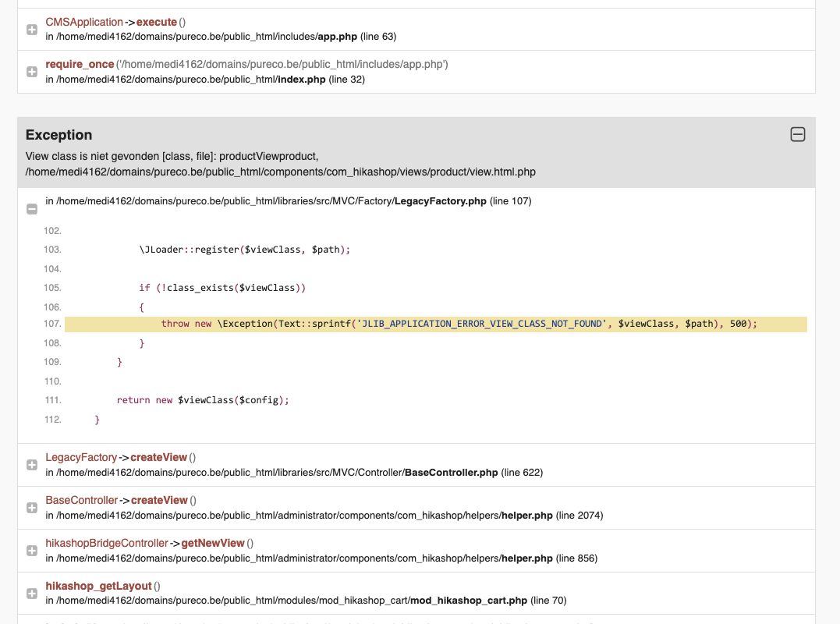The width and height of the screenshot is (840, 624).
Task: Expand hikashopBridgeController getNewView trace icon
Action: [32, 551]
